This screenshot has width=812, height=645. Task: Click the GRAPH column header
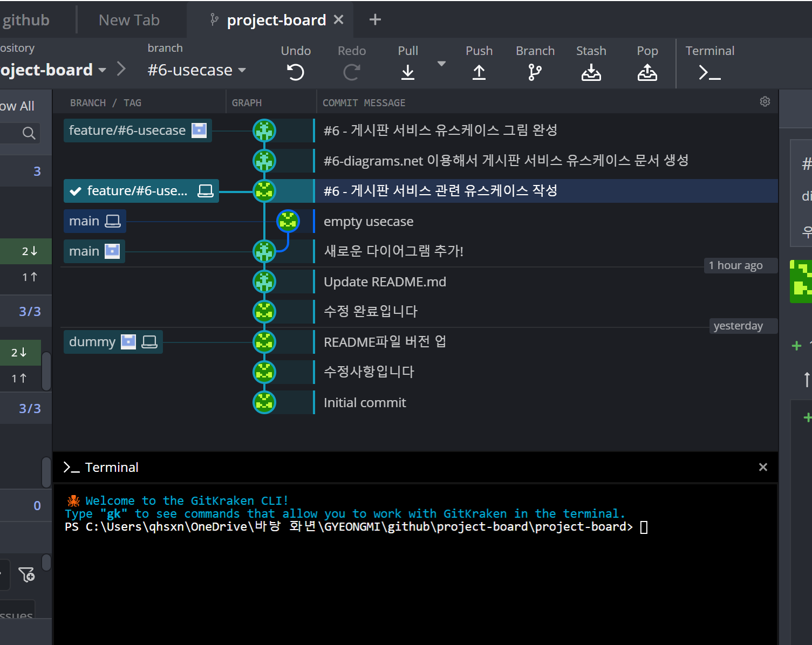[247, 102]
